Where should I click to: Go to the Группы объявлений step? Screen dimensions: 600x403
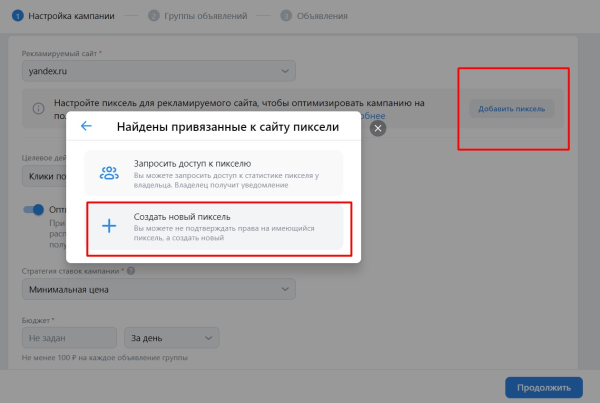tap(198, 16)
